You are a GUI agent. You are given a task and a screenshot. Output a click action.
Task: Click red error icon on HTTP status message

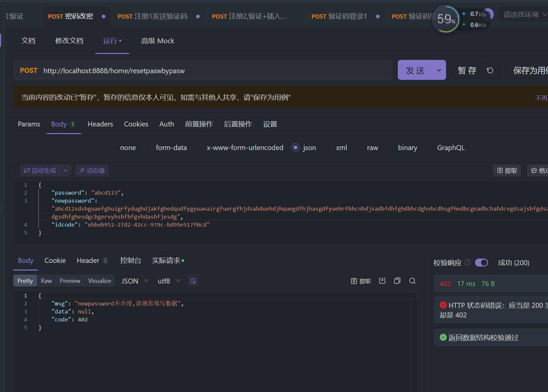(x=443, y=305)
